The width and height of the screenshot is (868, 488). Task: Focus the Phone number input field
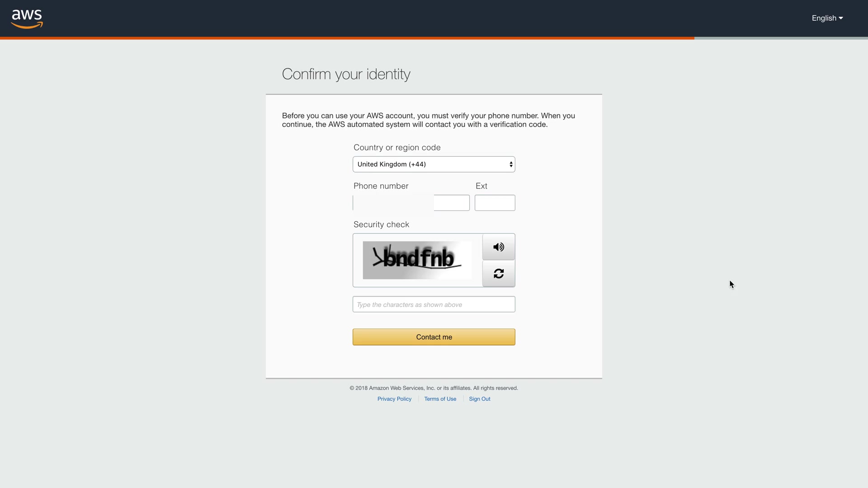pyautogui.click(x=410, y=203)
